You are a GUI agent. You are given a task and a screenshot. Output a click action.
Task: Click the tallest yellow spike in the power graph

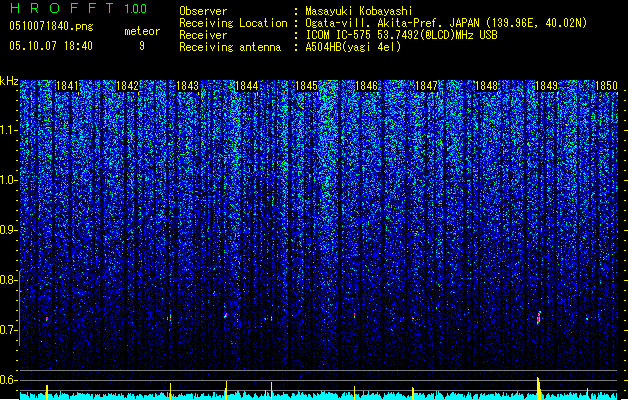pyautogui.click(x=538, y=388)
